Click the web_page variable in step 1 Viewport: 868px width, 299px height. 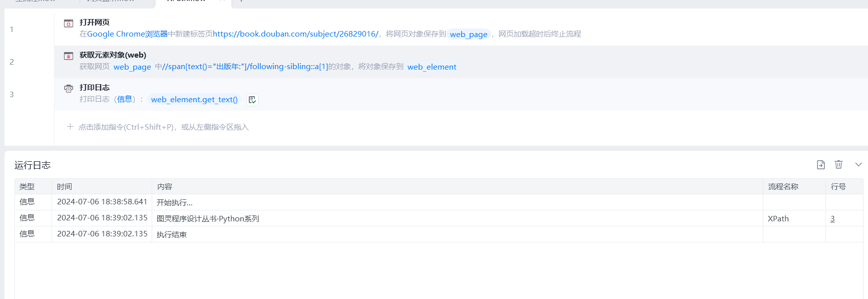tap(469, 34)
